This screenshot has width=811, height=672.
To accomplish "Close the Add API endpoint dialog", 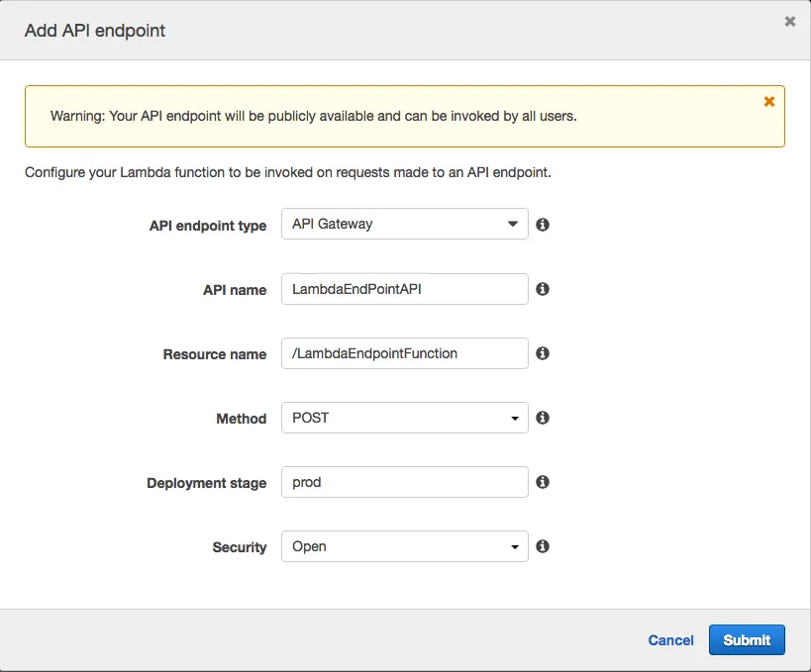I will [789, 22].
